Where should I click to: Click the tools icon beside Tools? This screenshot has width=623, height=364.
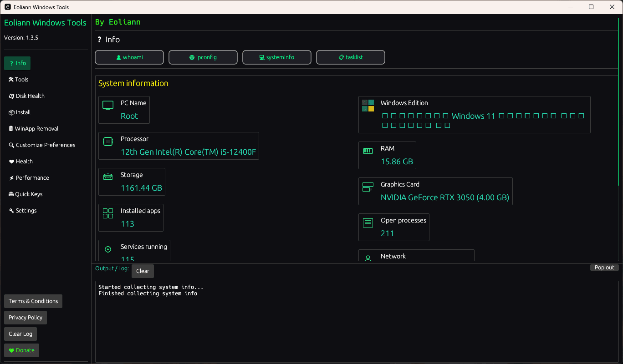tap(11, 80)
